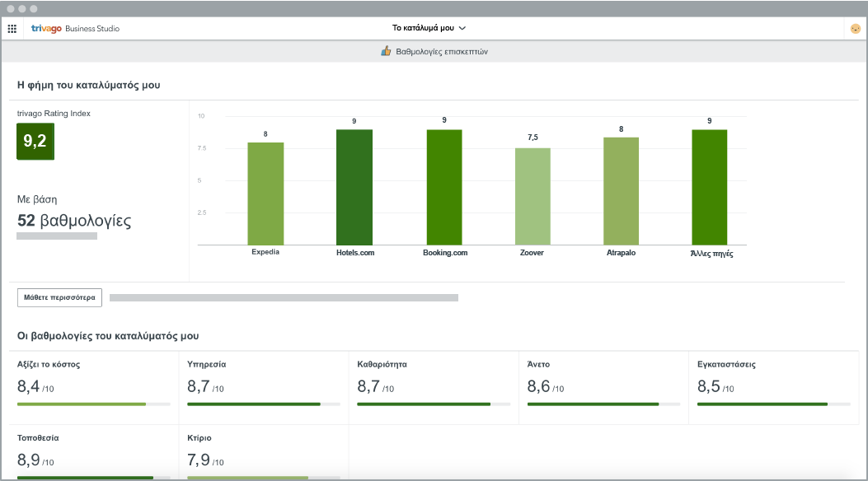The width and height of the screenshot is (868, 481).
Task: Select the Atrapalo bar in the chart
Action: 621,191
